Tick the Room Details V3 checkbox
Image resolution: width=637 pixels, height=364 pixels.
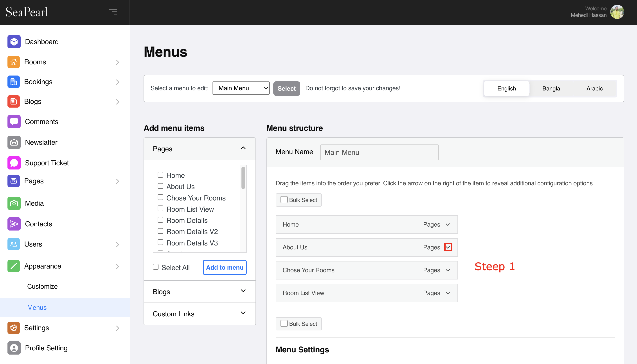160,242
